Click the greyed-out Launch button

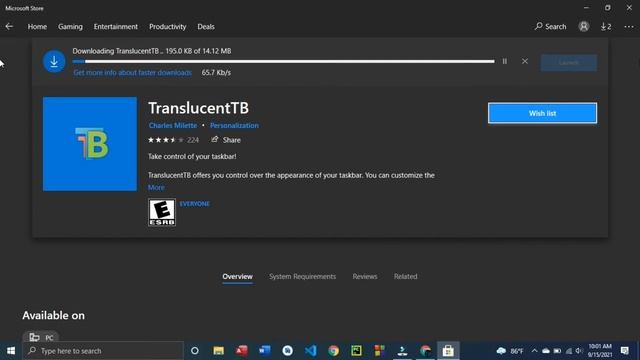pos(569,62)
